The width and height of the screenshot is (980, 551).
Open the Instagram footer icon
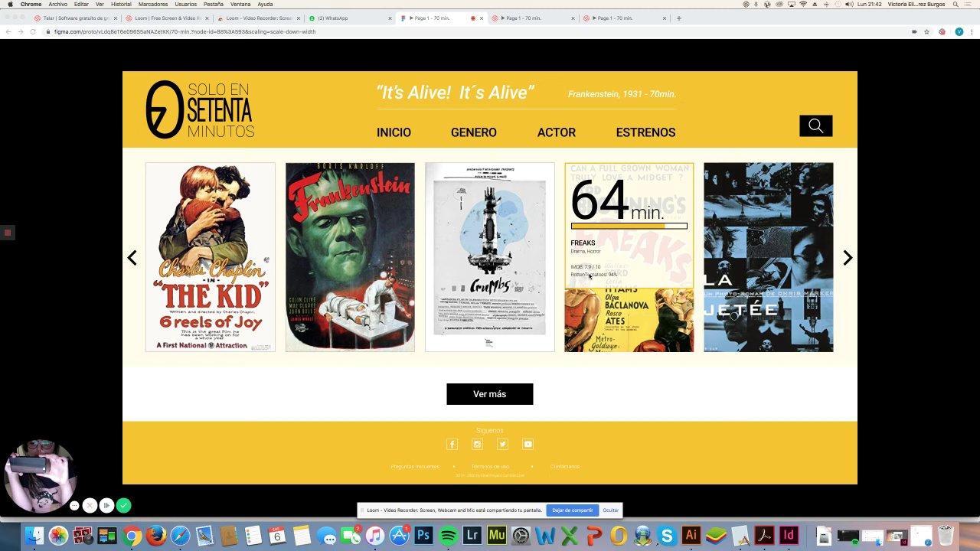coord(477,445)
